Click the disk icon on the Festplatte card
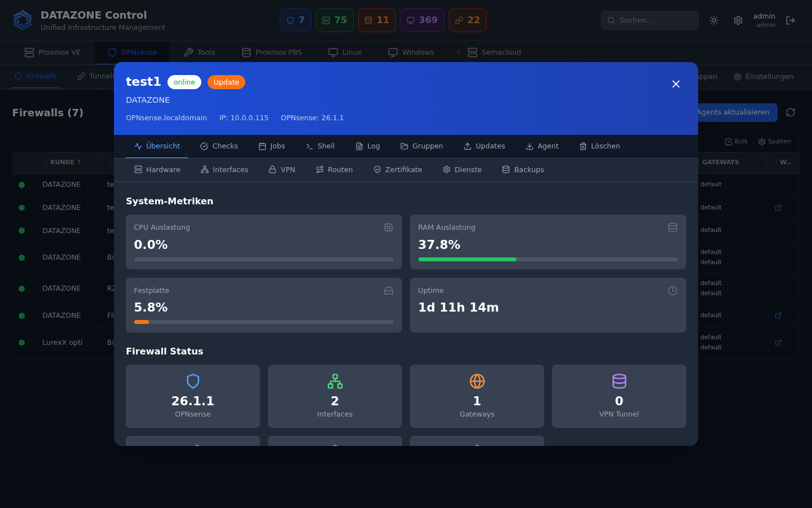The height and width of the screenshot is (508, 812). (x=388, y=290)
